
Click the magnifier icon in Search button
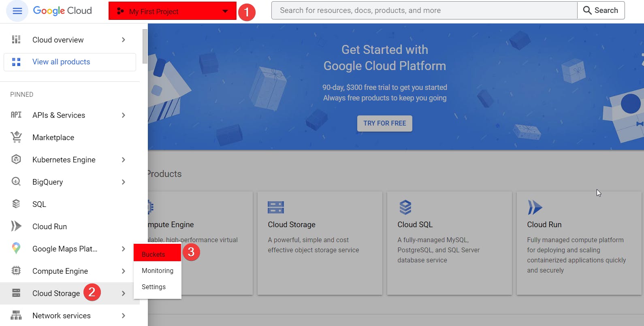point(587,11)
